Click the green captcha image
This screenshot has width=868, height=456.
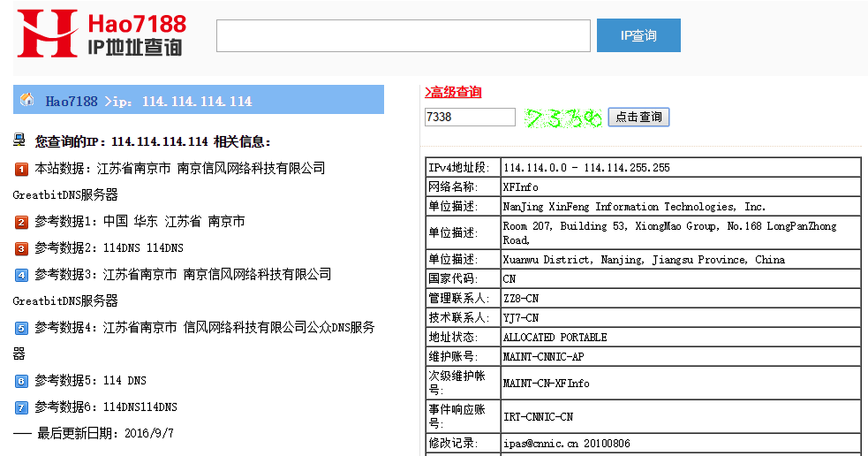click(562, 118)
